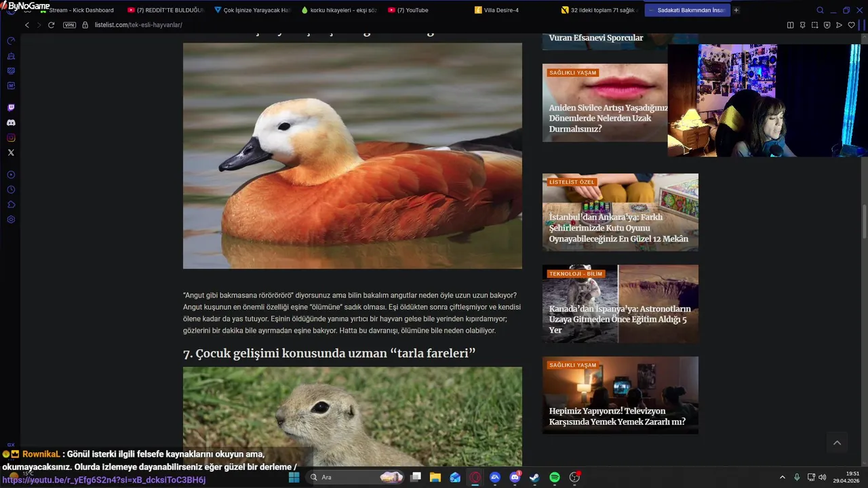868x488 pixels.
Task: Open File Explorer from the taskbar
Action: tap(435, 477)
